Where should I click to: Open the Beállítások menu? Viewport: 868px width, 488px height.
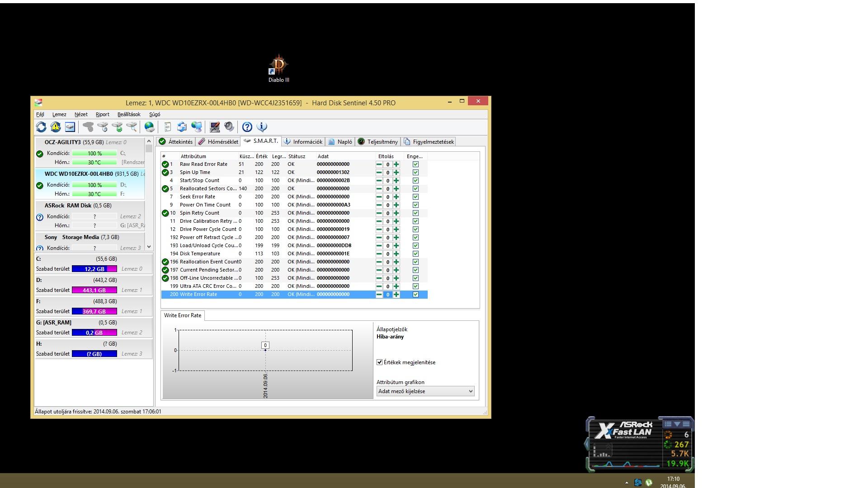(129, 115)
